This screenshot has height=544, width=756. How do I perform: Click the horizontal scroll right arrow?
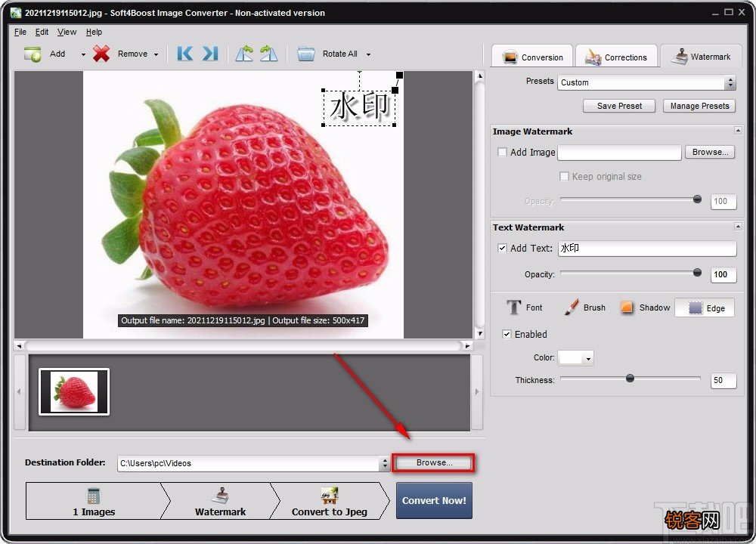click(467, 345)
